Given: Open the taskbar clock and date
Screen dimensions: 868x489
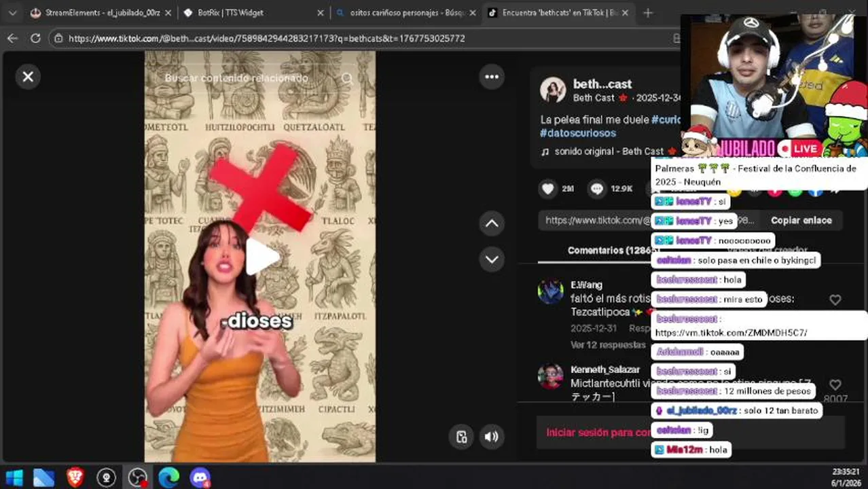Looking at the screenshot, I should tap(844, 477).
